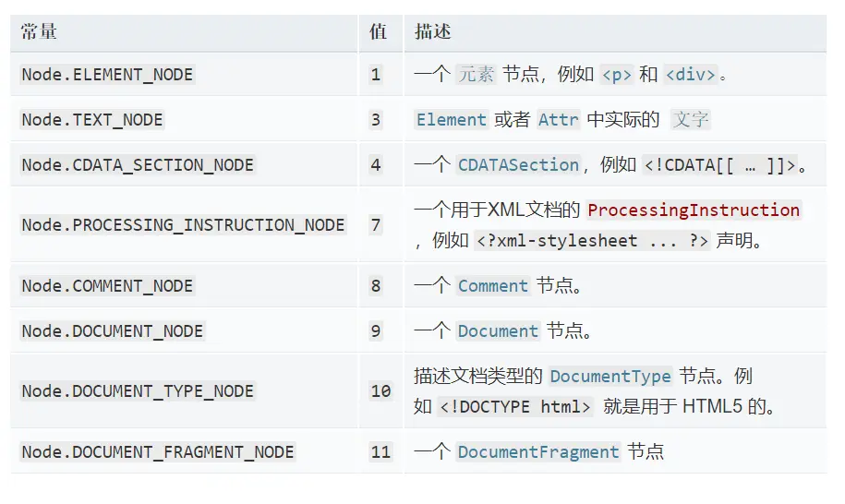Viewport: 845px width, 504px height.
Task: Open the DocumentType link
Action: click(x=610, y=376)
